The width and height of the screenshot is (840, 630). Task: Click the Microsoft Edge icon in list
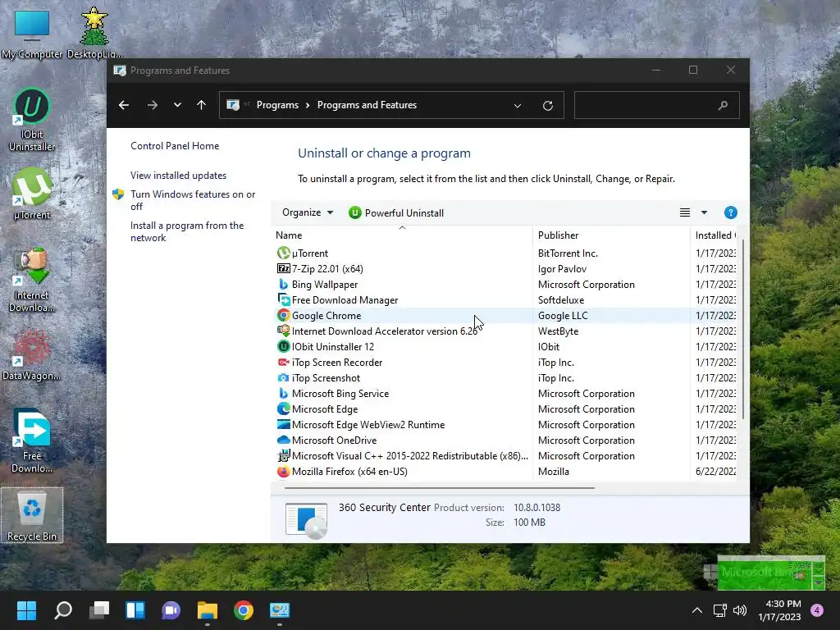[283, 409]
